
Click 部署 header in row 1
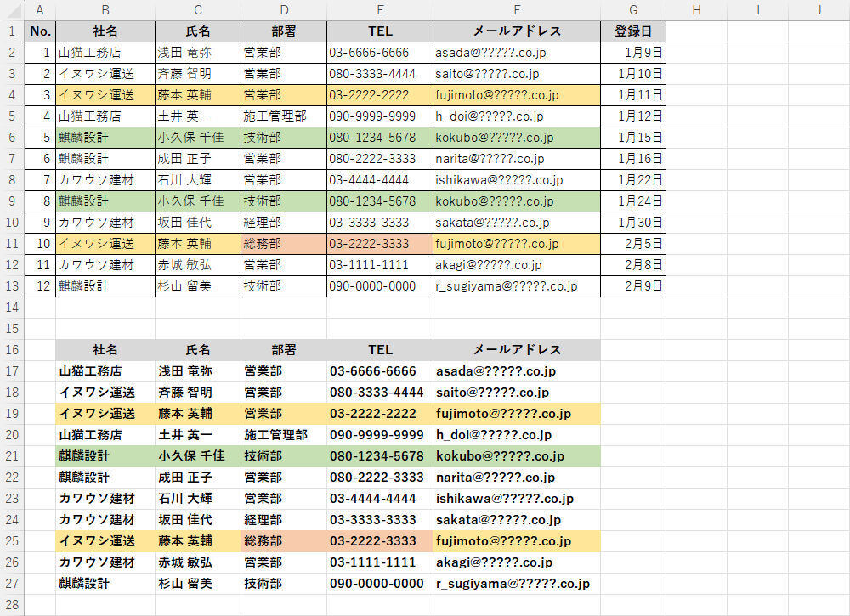(x=284, y=31)
